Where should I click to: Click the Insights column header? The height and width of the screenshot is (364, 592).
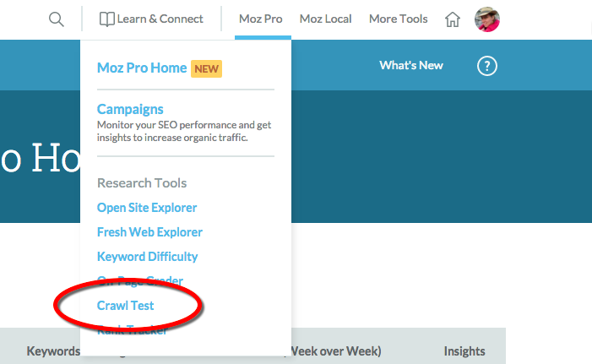464,351
